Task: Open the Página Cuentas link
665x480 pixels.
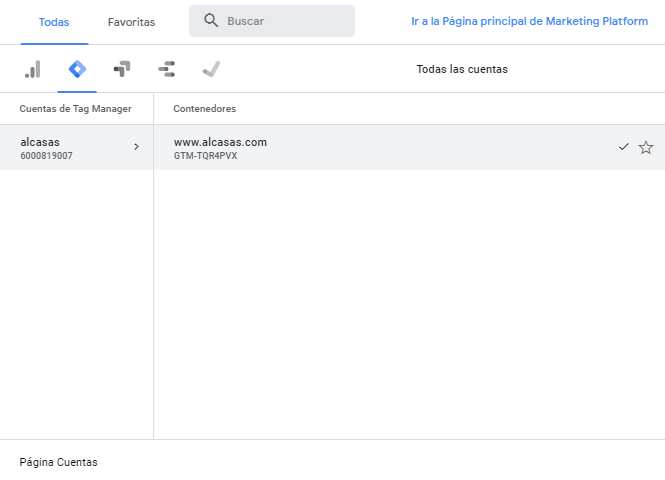Action: (58, 462)
